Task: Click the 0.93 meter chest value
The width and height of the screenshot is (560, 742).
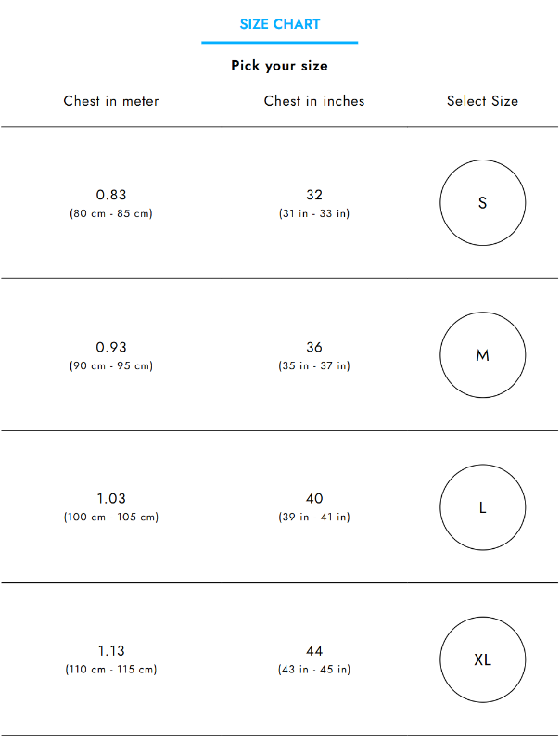Action: point(111,347)
